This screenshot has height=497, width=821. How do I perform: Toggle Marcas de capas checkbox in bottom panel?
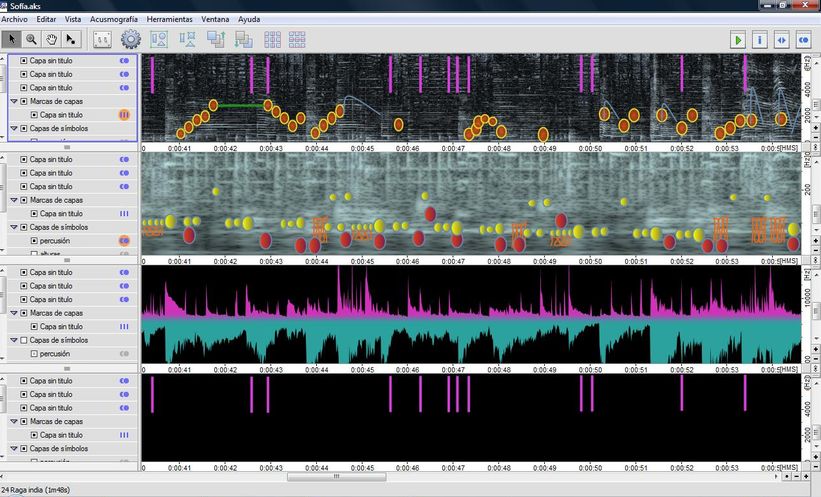(24, 422)
